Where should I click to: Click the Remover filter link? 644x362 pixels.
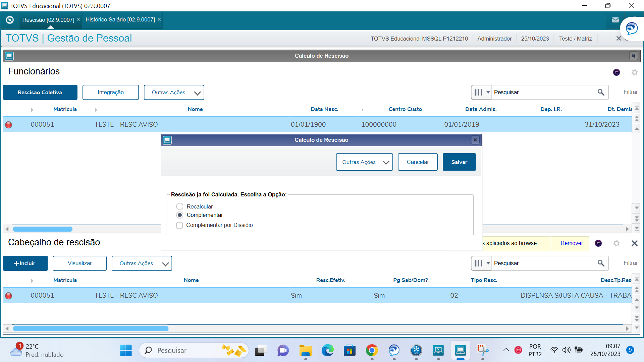[572, 243]
